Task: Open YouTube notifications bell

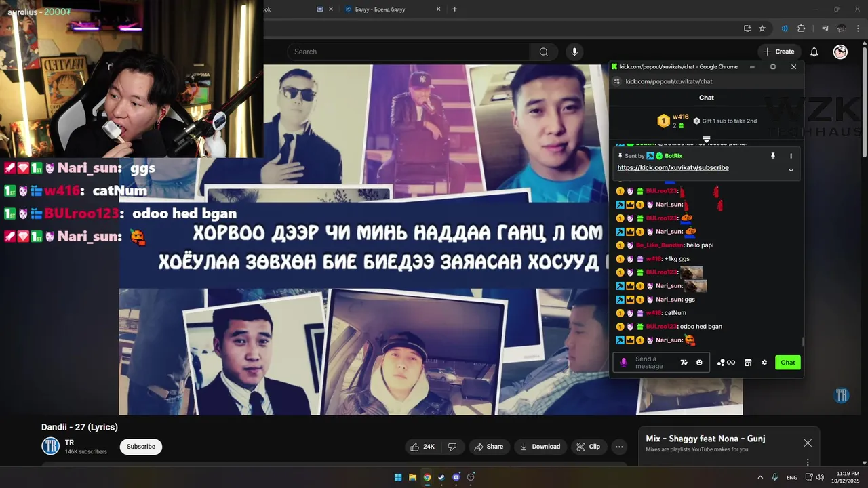Action: 814,52
